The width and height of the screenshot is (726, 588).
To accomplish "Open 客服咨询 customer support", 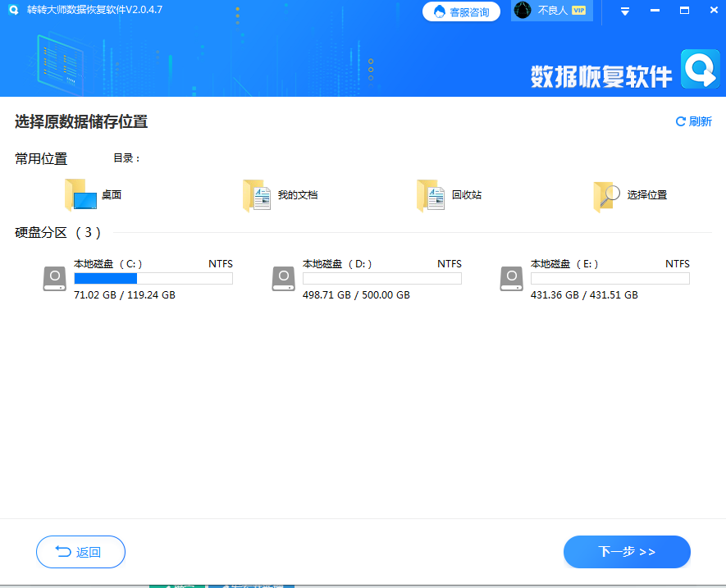I will (461, 11).
